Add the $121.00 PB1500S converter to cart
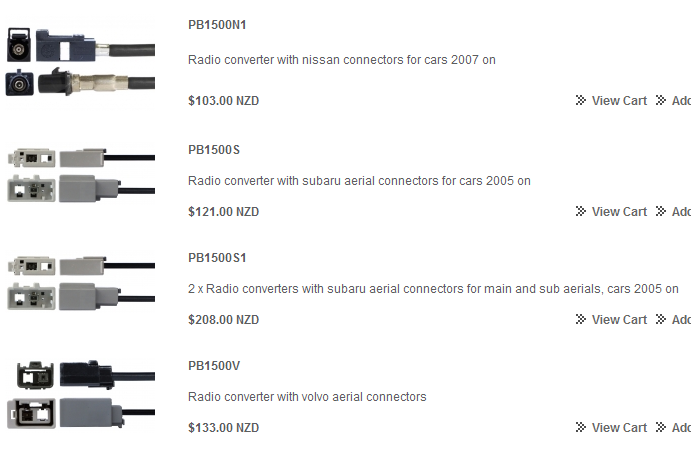 click(x=681, y=212)
